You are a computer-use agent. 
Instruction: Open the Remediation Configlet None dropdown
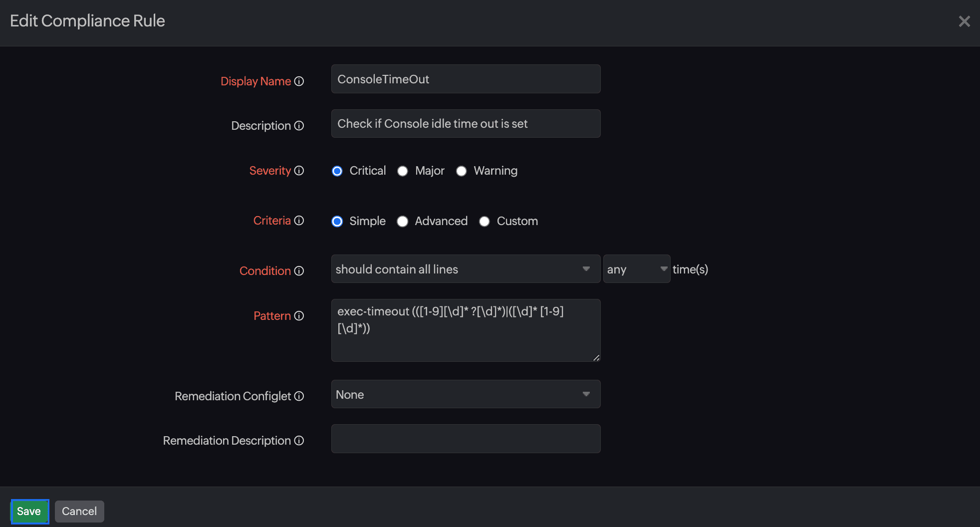coord(465,394)
